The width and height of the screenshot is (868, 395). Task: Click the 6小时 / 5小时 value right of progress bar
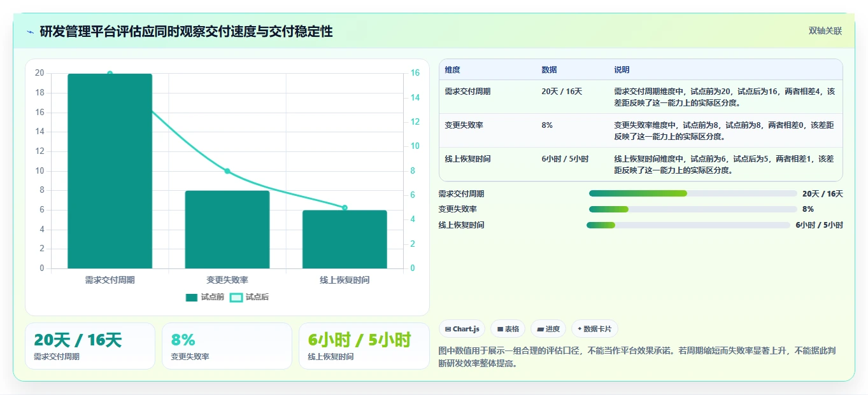820,225
